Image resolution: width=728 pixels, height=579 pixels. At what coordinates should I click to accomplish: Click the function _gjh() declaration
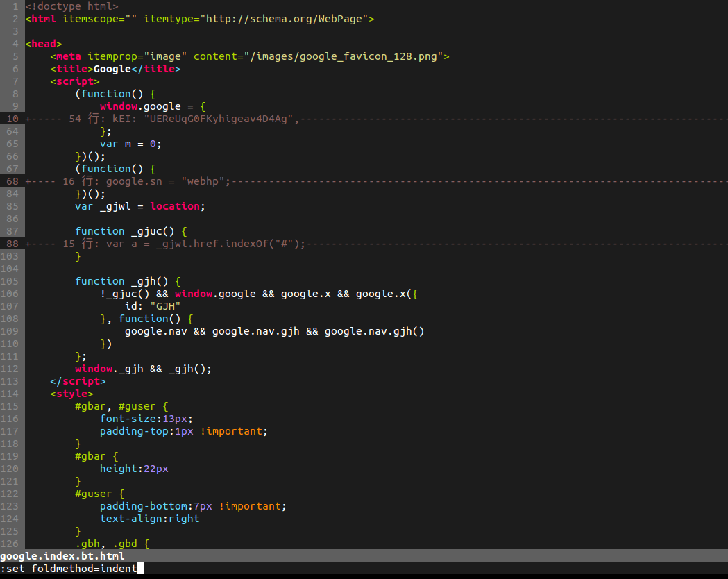128,281
